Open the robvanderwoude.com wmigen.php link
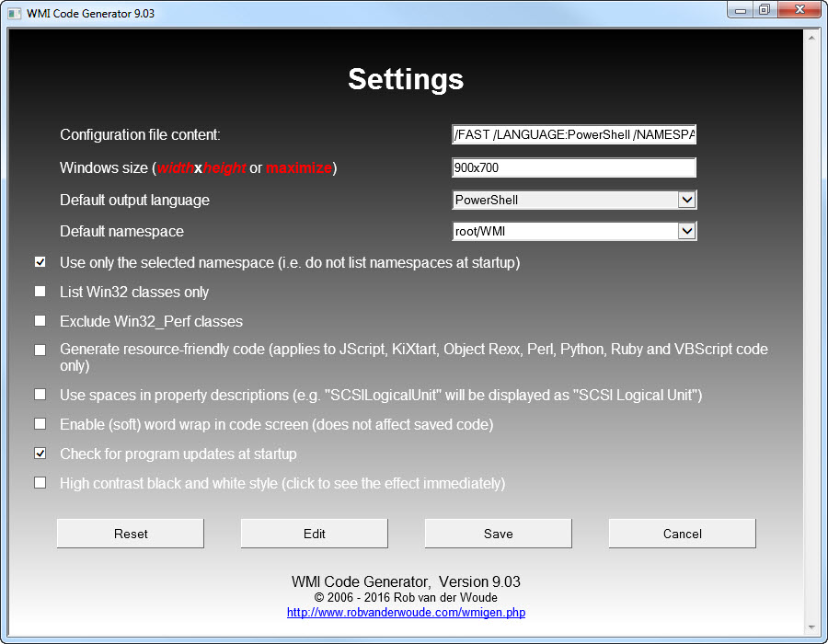Viewport: 828px width, 644px height. pos(406,613)
